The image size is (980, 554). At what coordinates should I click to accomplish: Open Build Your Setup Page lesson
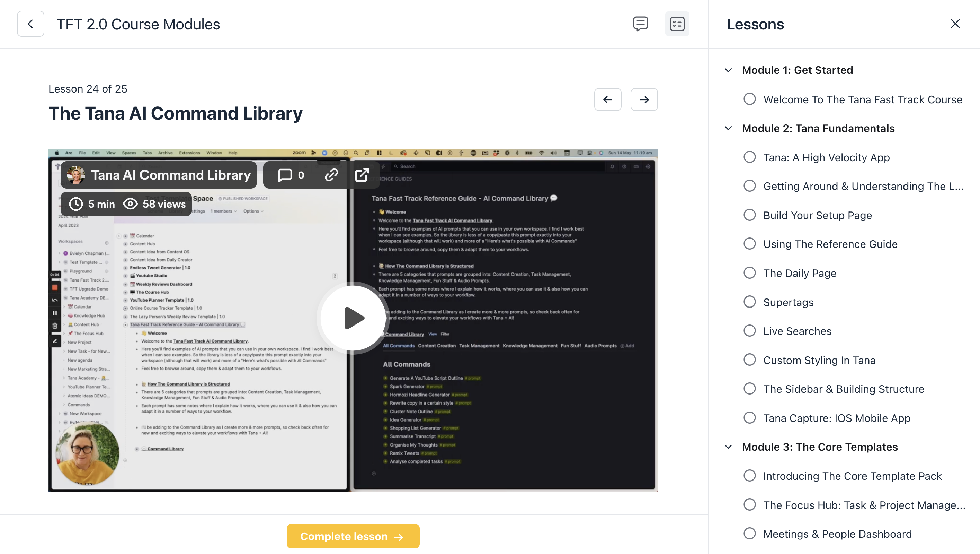pyautogui.click(x=817, y=215)
